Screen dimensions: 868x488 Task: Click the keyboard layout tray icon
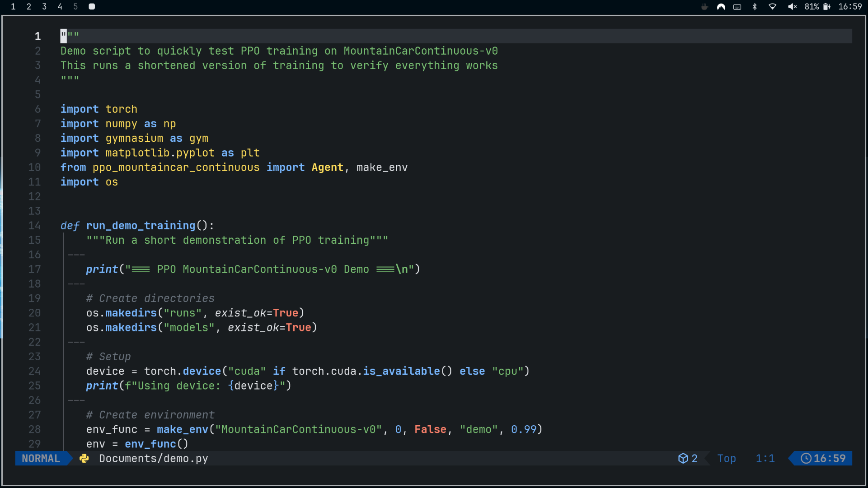tap(737, 7)
